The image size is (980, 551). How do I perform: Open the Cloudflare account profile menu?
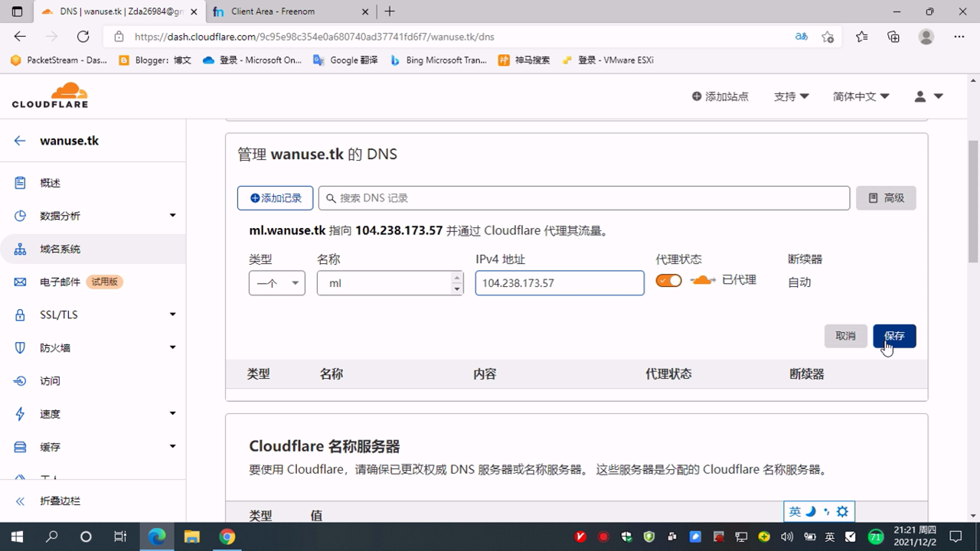coord(928,96)
